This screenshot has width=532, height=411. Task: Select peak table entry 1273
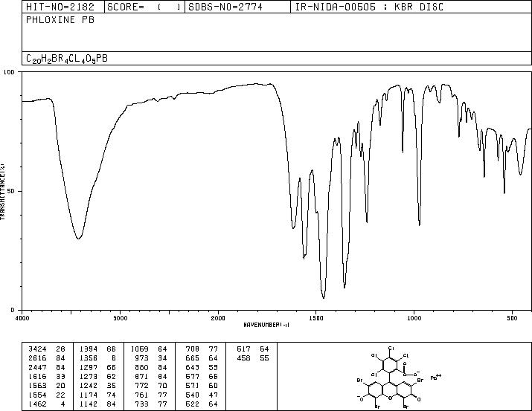tap(97, 376)
